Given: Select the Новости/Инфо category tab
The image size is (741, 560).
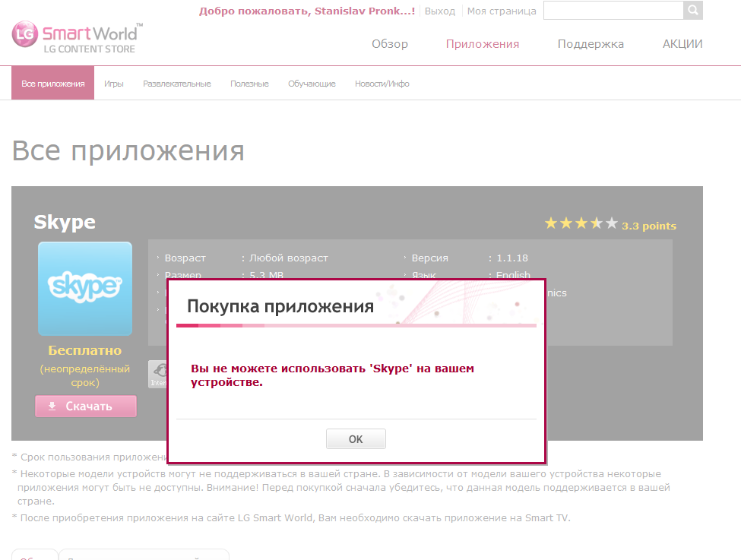Looking at the screenshot, I should [x=382, y=84].
